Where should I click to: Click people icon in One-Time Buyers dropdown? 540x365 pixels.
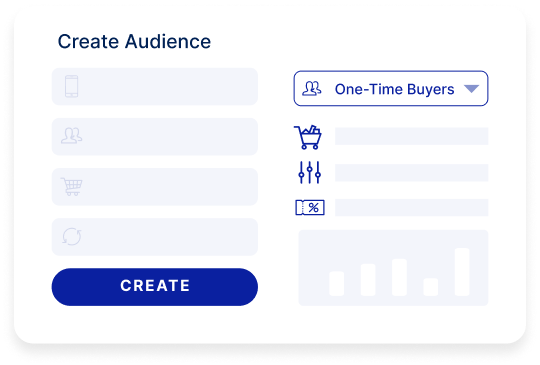coord(312,88)
